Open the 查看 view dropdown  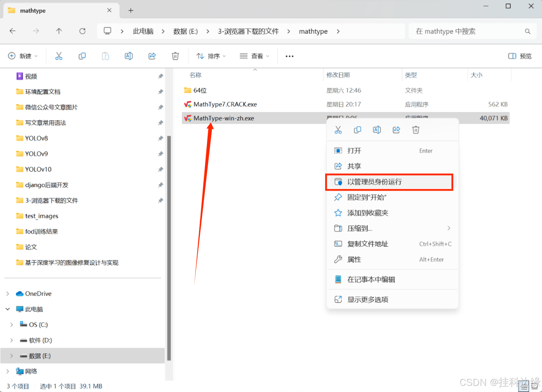coord(254,56)
